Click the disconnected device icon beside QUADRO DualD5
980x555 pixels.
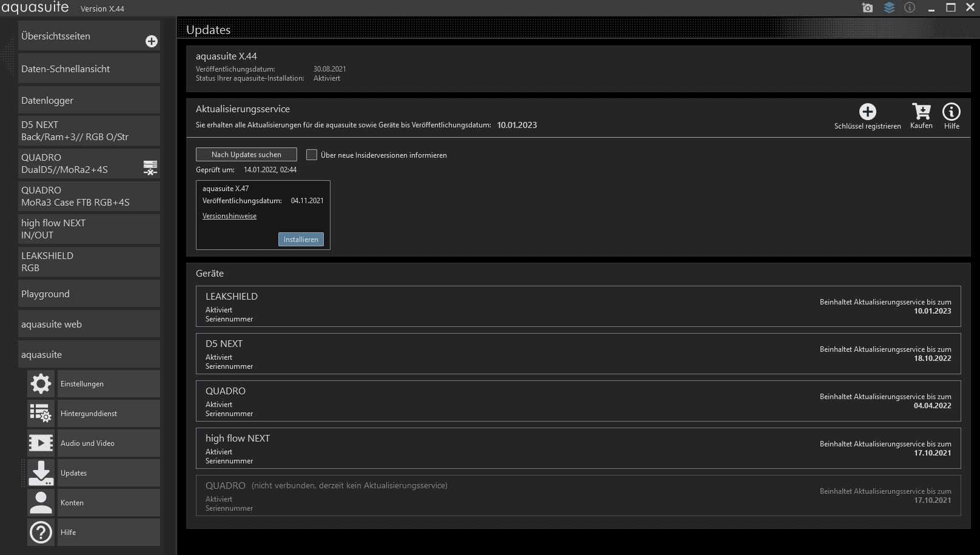[x=150, y=167]
